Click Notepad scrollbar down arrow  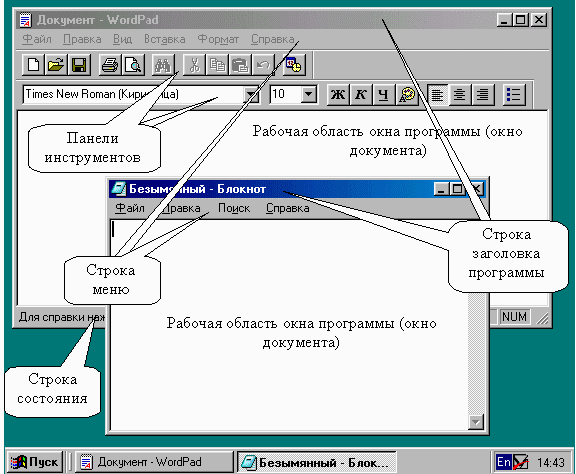(476, 422)
